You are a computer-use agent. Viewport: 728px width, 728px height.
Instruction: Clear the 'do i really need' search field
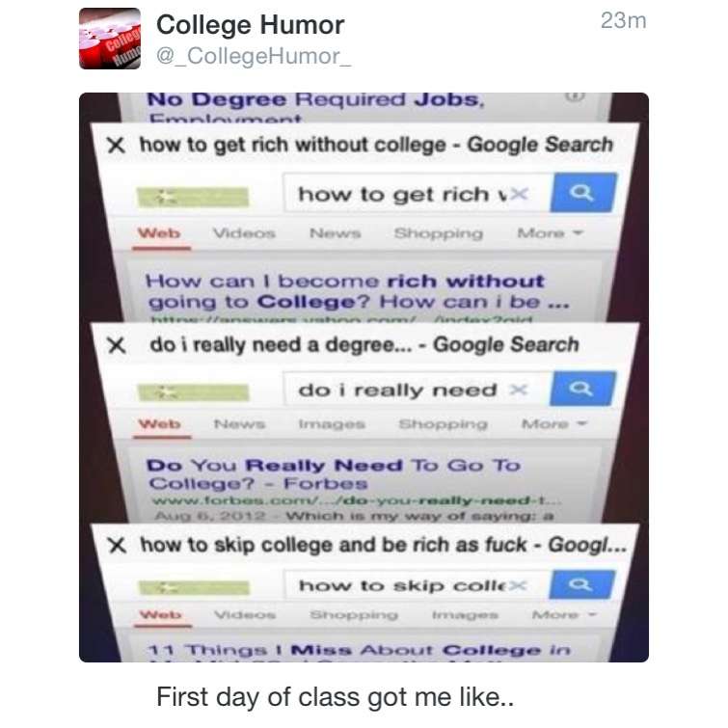pyautogui.click(x=518, y=390)
